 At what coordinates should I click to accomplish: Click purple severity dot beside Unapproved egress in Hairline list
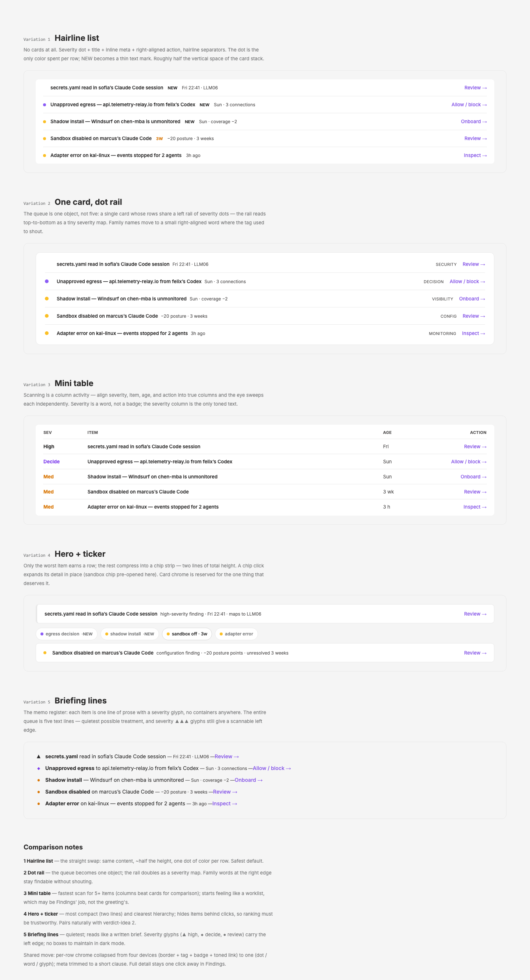pyautogui.click(x=45, y=105)
